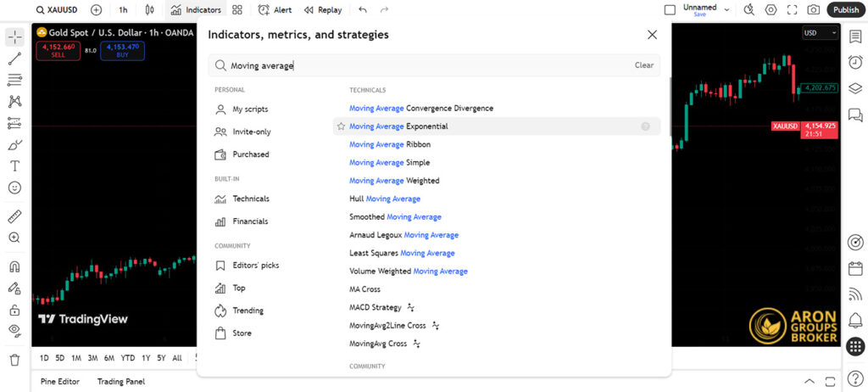Switch to the Pine Editor tab
Image resolution: width=868 pixels, height=392 pixels.
(x=59, y=382)
